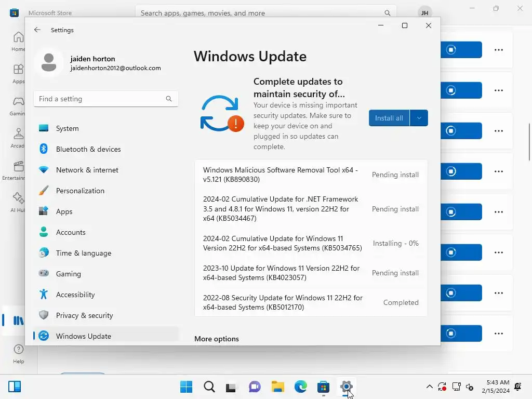Open more options for fourth Store list item
Viewport: 532px width, 399px height.
[x=499, y=171]
